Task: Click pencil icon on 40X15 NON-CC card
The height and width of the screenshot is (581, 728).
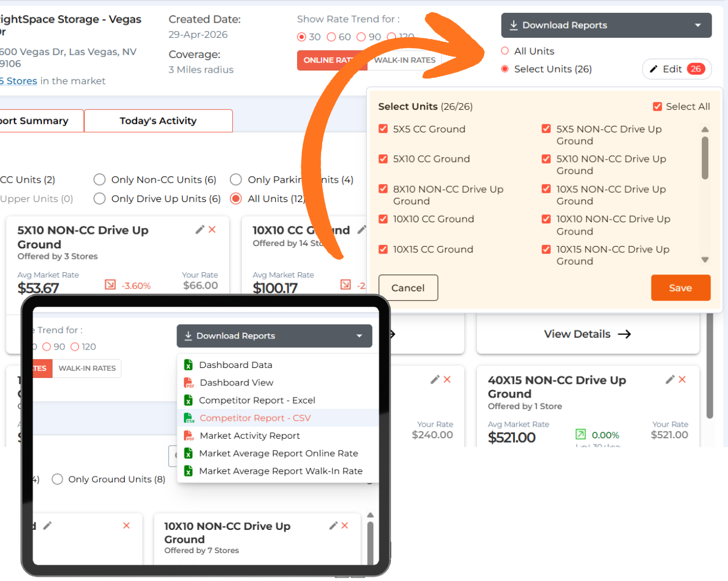Action: [670, 380]
